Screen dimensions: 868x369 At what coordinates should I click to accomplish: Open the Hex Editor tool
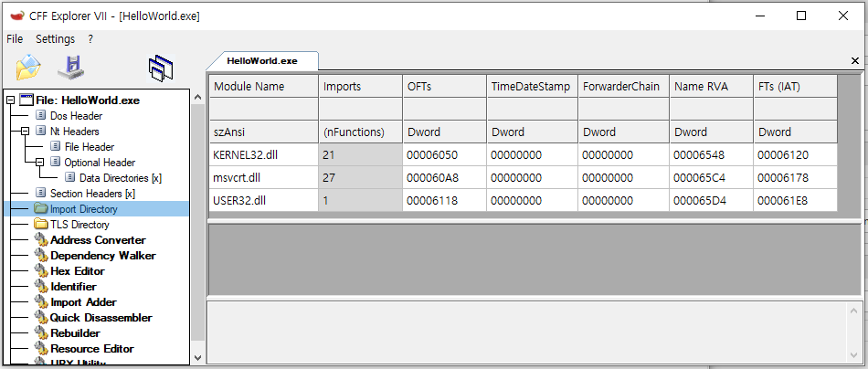pos(78,271)
